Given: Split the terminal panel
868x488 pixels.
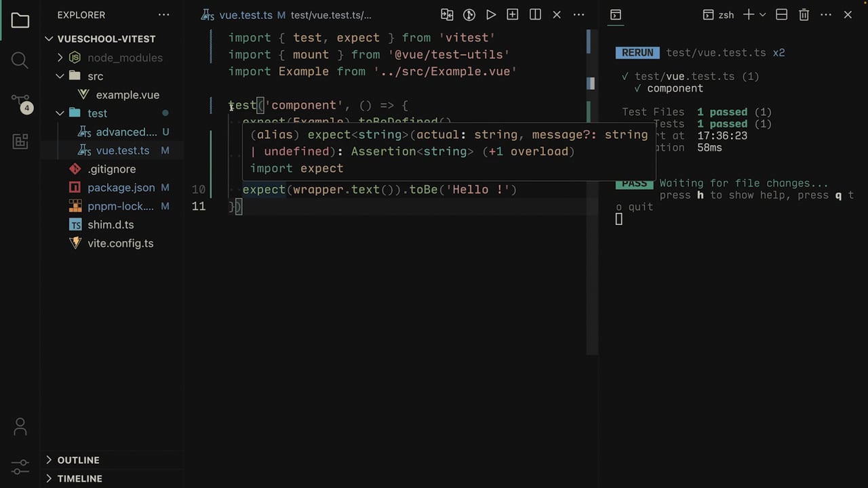Looking at the screenshot, I should point(781,15).
